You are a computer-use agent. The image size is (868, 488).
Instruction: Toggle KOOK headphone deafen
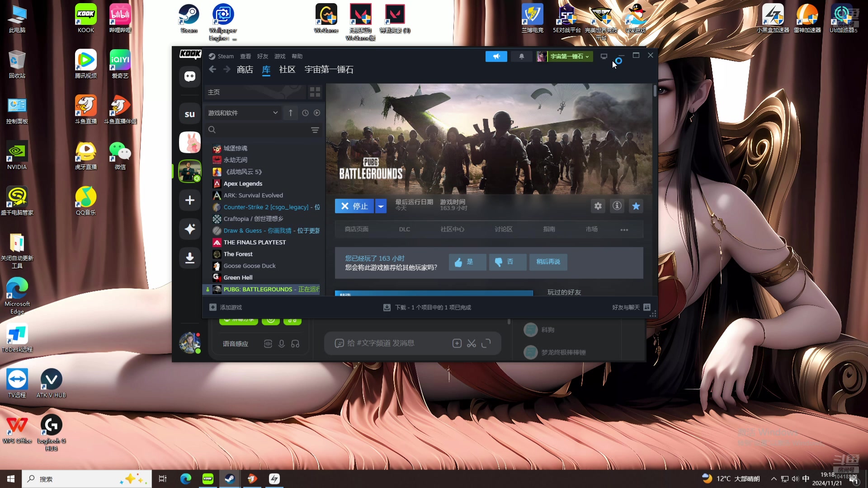coord(295,344)
